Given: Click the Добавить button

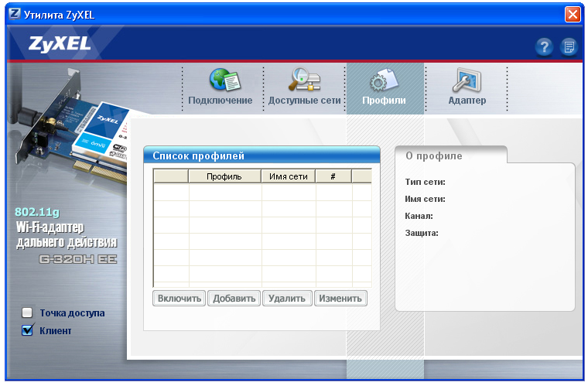Looking at the screenshot, I should (234, 299).
